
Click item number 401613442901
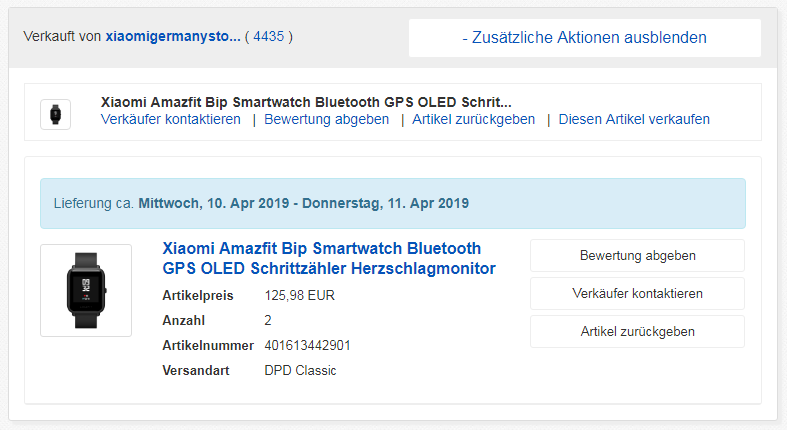click(307, 345)
